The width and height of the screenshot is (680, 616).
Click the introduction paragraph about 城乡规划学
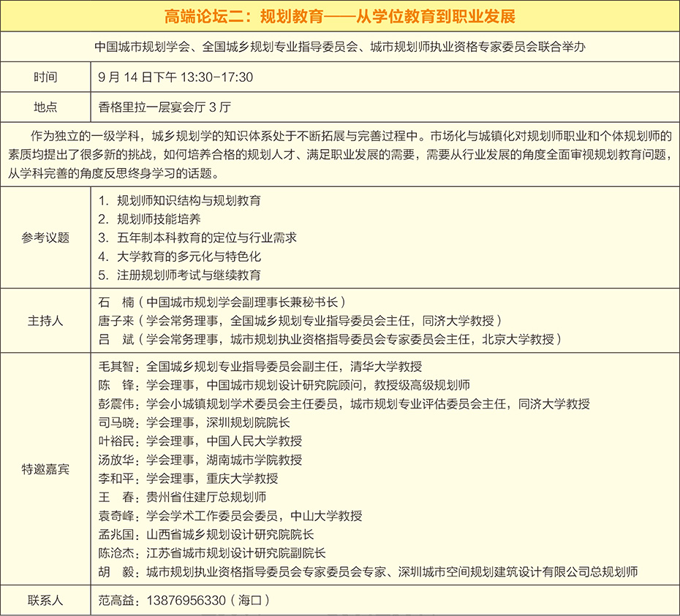pyautogui.click(x=340, y=155)
